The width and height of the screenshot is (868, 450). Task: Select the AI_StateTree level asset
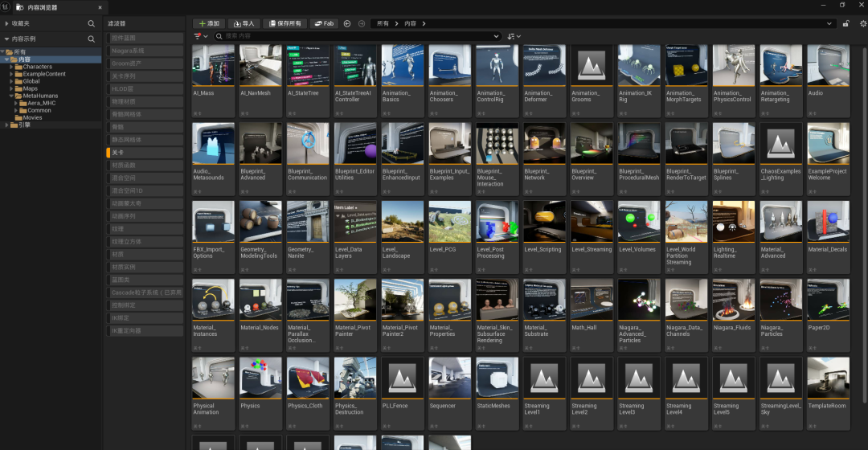click(x=308, y=80)
